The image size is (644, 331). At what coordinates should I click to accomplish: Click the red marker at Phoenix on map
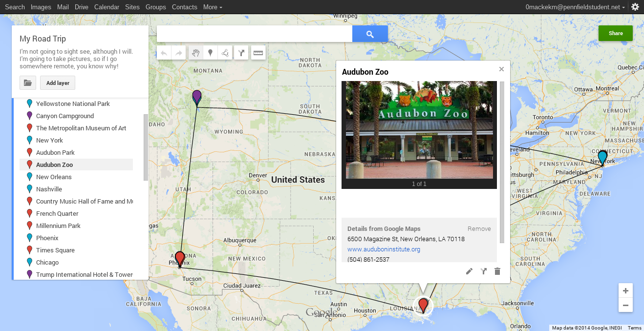click(x=180, y=258)
